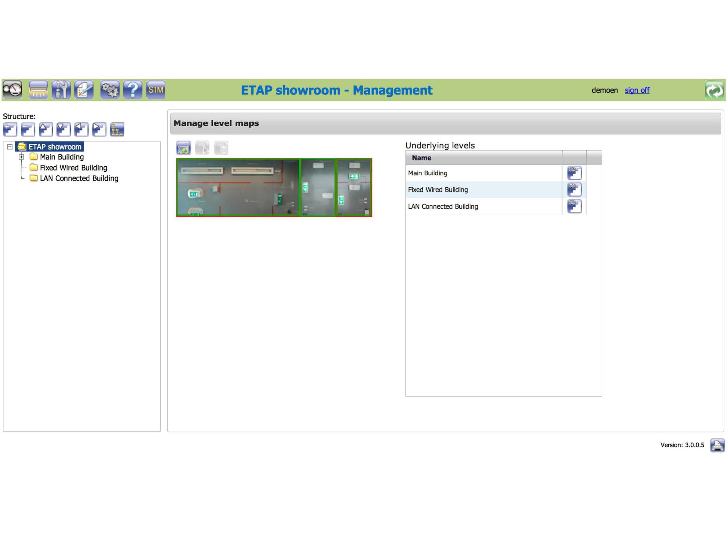The width and height of the screenshot is (728, 560).
Task: Click the yellow structure tree diagram icon
Action: [x=117, y=130]
